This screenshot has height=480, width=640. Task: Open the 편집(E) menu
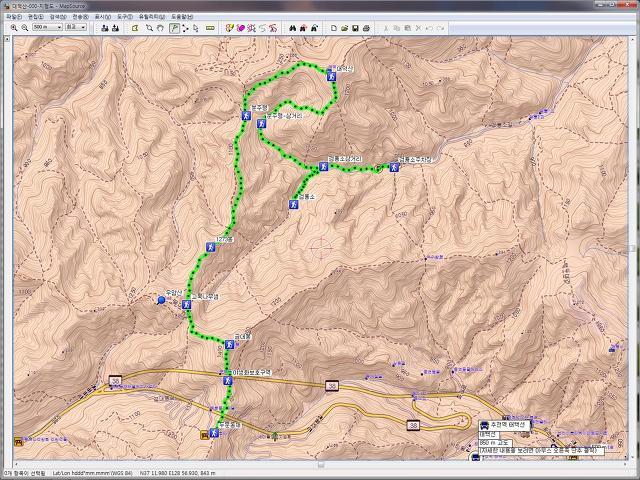click(x=36, y=17)
